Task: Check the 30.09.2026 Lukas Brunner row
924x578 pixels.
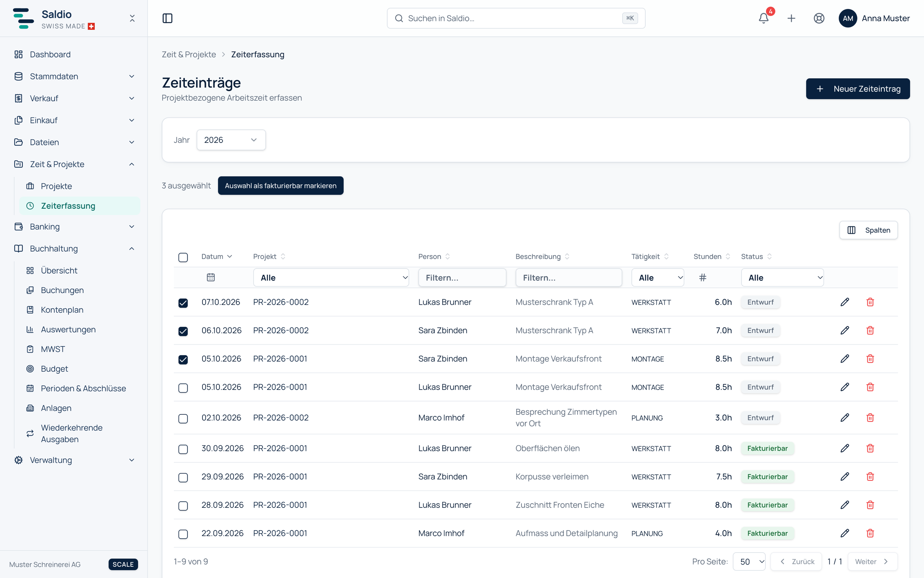Action: click(x=183, y=449)
